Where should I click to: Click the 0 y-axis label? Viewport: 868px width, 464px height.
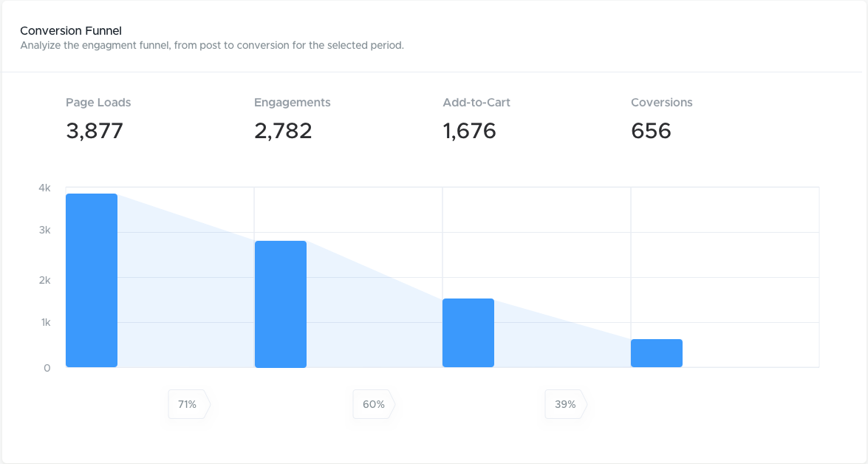47,368
